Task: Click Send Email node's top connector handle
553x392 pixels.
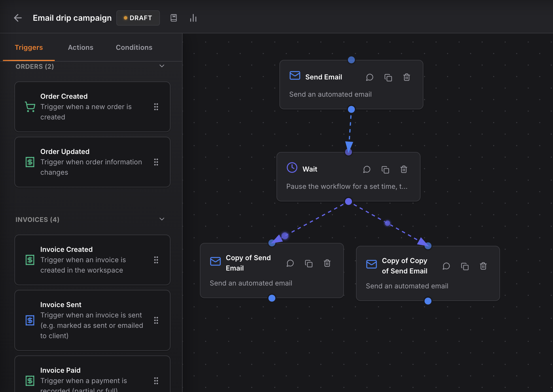Action: 351,60
